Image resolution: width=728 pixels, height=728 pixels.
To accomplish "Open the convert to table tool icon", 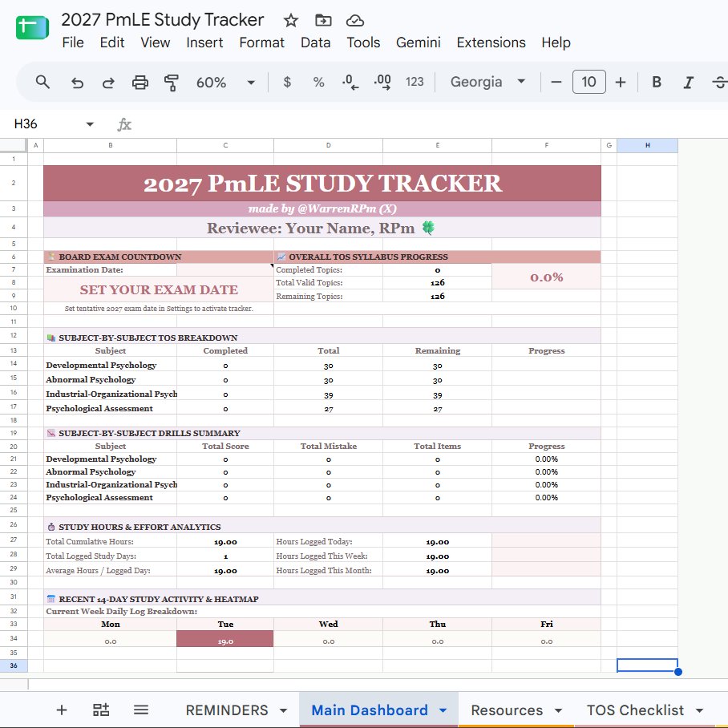I will click(101, 710).
